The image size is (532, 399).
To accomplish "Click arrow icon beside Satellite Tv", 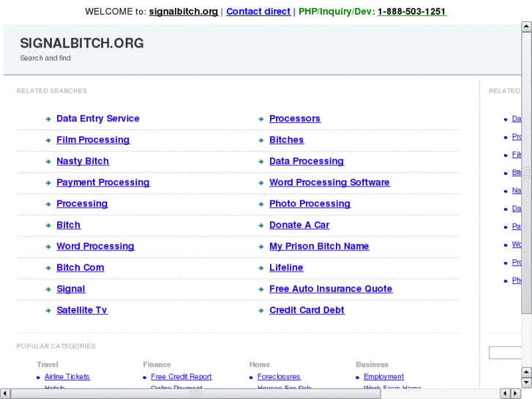I will point(48,310).
